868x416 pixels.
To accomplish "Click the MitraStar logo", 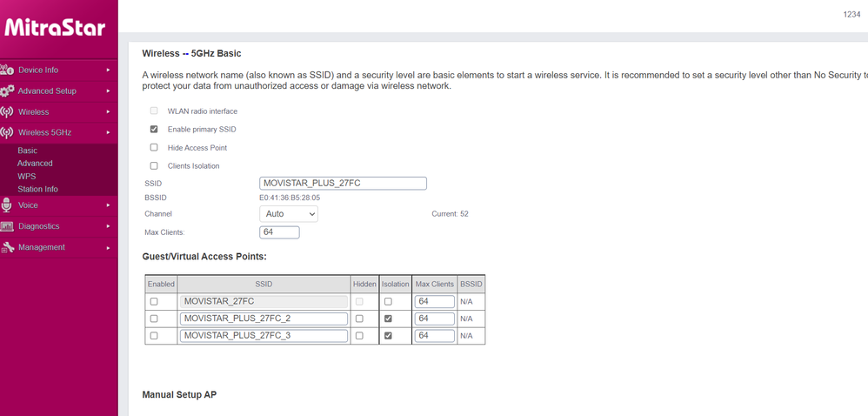I will pyautogui.click(x=55, y=28).
